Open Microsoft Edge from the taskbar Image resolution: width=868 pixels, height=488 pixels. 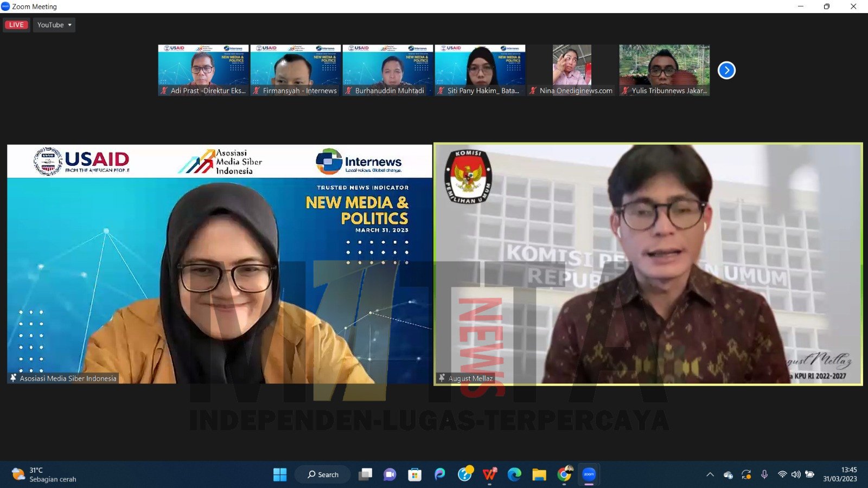click(514, 475)
